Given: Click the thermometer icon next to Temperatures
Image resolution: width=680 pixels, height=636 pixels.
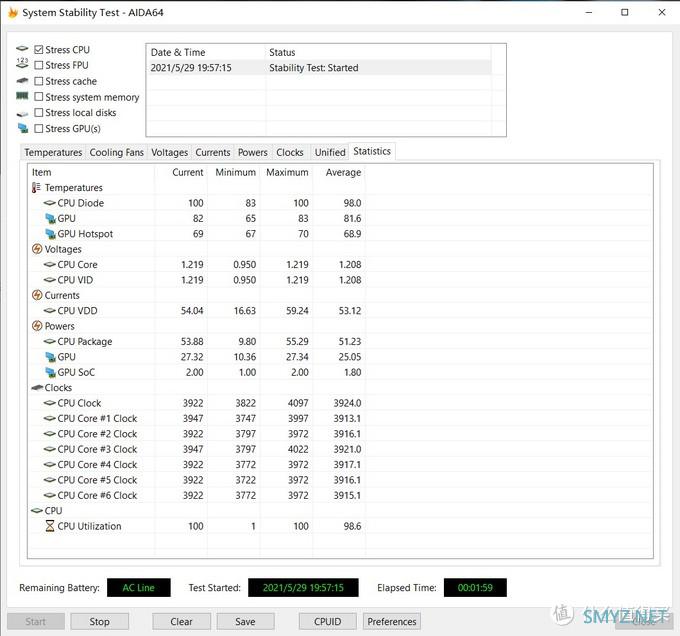Looking at the screenshot, I should click(36, 188).
